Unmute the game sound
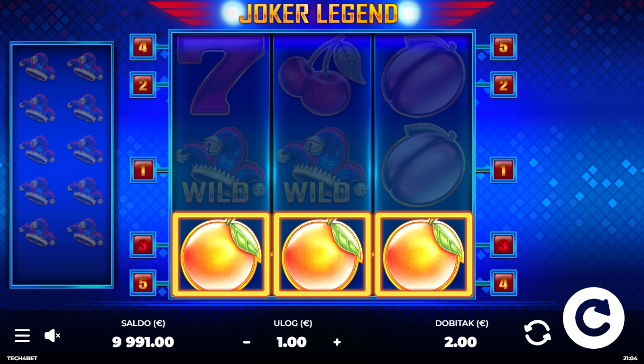This screenshot has width=644, height=364. [52, 336]
